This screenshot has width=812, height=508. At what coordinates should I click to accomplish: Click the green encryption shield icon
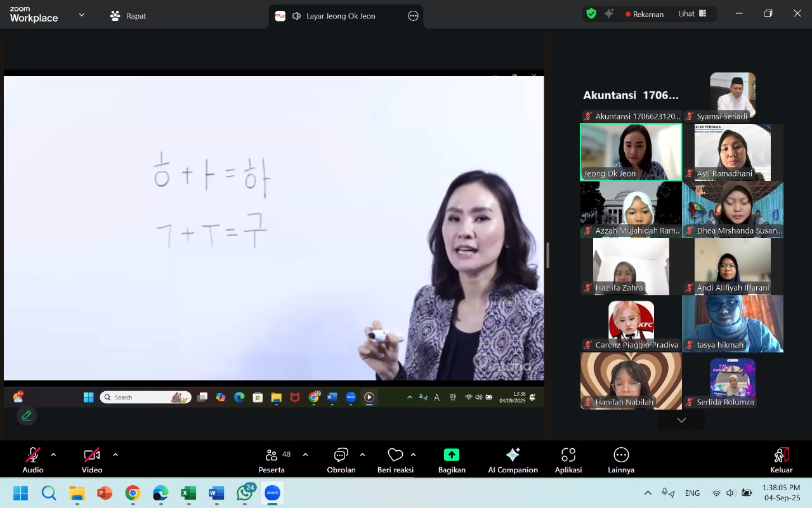(591, 14)
